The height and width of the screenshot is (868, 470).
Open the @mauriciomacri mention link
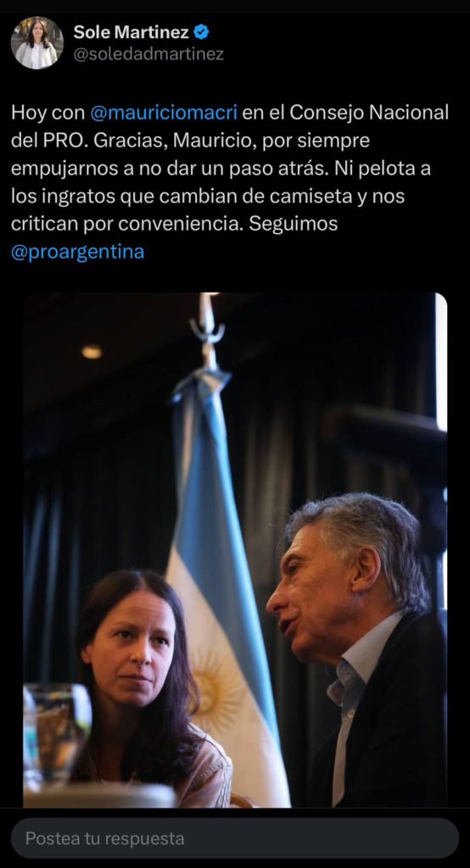pos(164,113)
